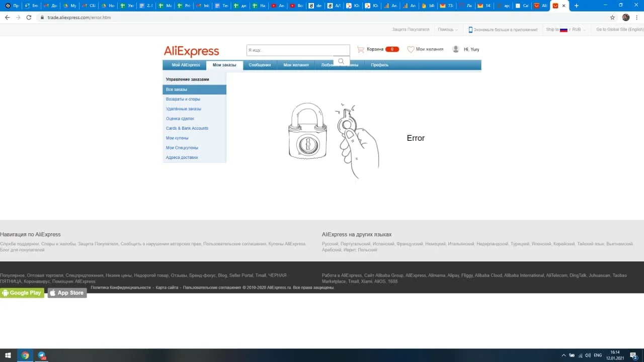Click the forward navigation arrow
644x362 pixels.
[18, 17]
